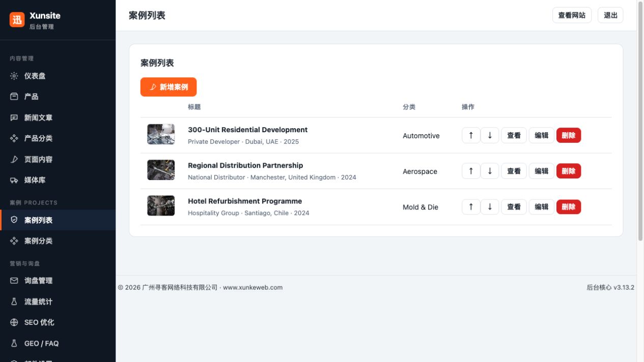644x362 pixels.
Task: Click the Regional Distribution Partnership thumbnail
Action: tap(161, 170)
